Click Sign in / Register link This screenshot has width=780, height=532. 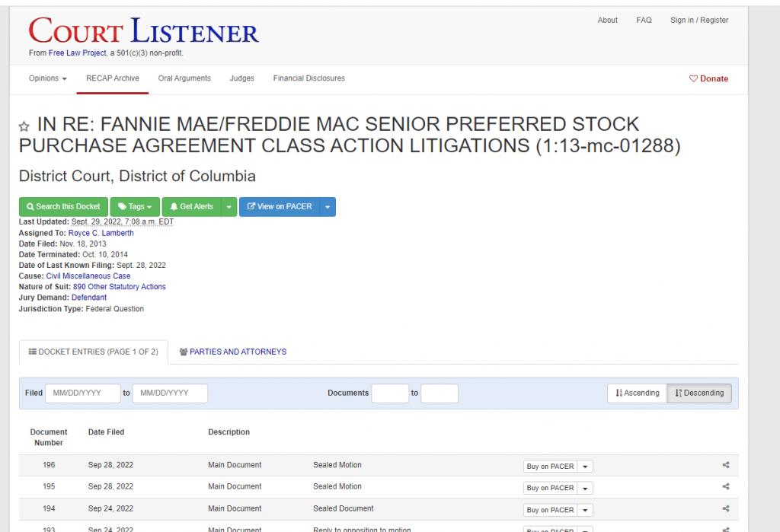(699, 20)
